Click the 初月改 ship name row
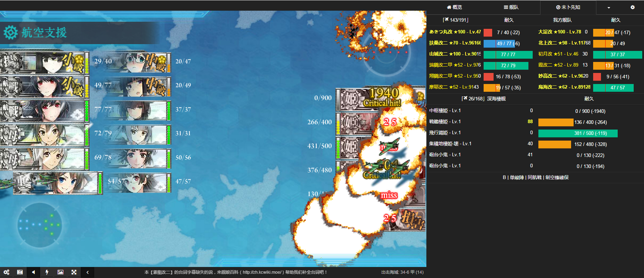Image resolution: width=644 pixels, height=278 pixels. pos(558,54)
